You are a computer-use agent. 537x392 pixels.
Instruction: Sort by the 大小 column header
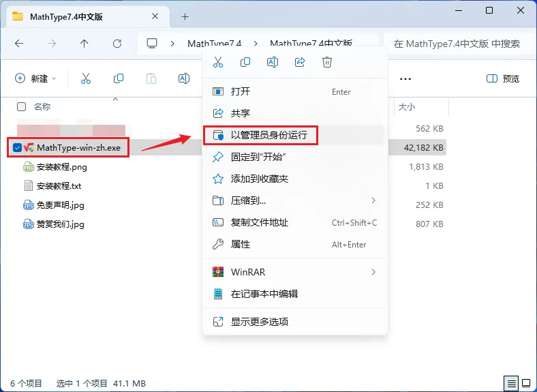pos(407,106)
